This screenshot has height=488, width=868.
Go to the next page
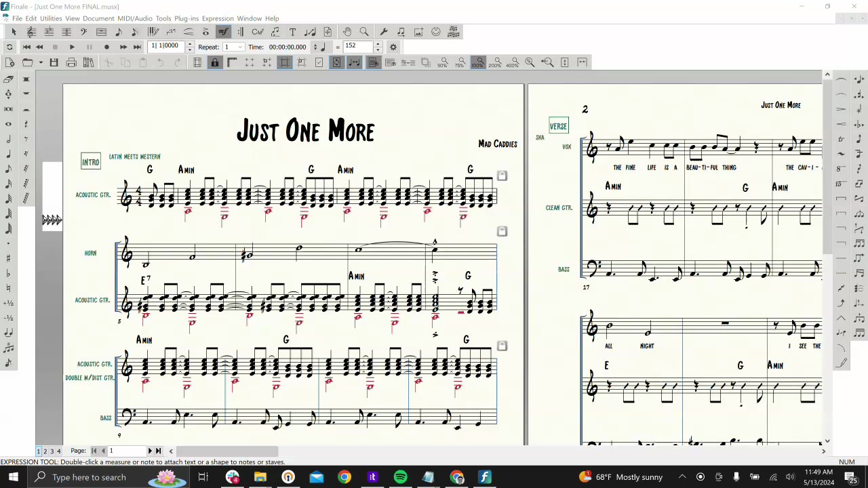click(x=151, y=451)
